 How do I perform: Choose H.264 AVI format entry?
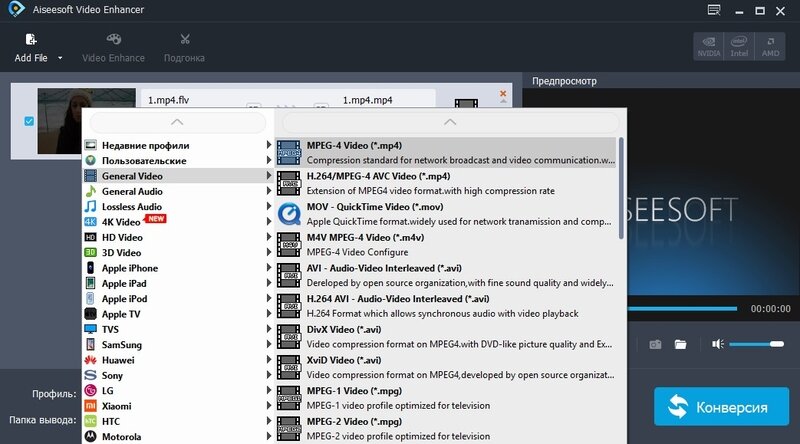(446, 306)
